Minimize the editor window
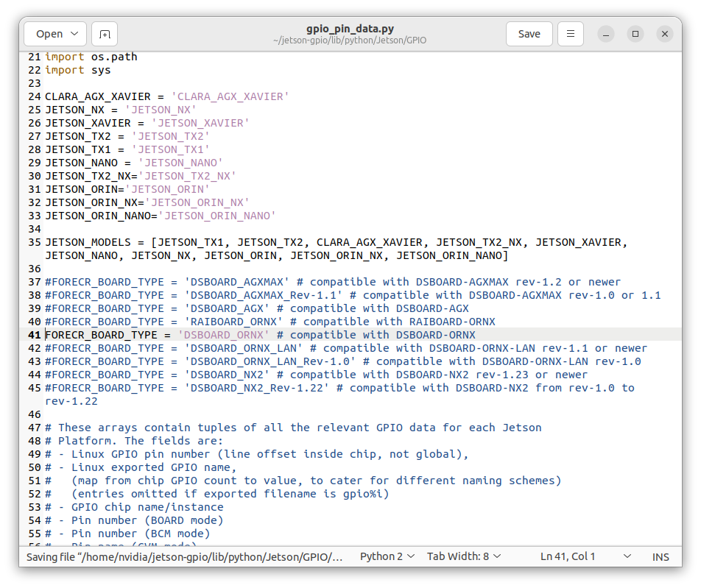The image size is (701, 588). point(605,33)
